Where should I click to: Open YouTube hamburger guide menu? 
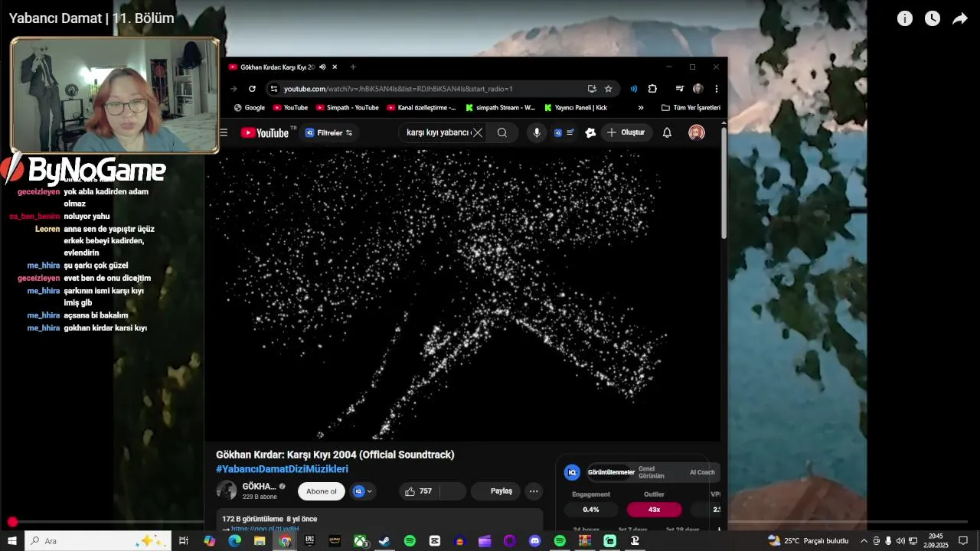click(224, 132)
